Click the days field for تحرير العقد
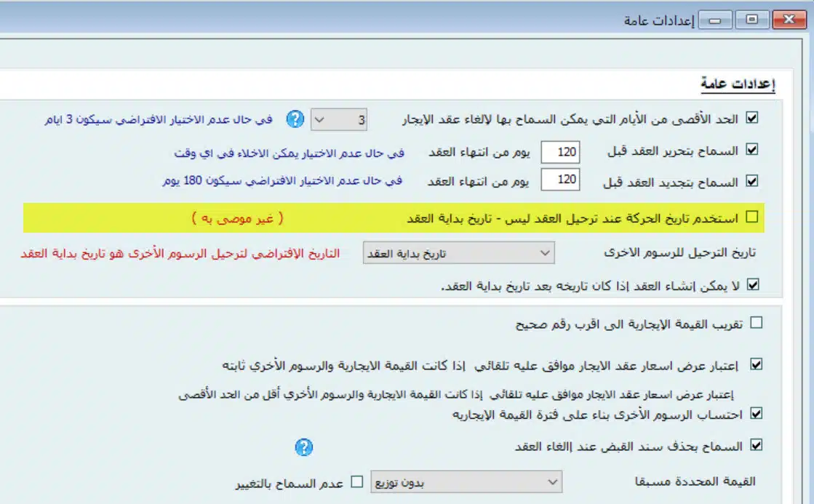This screenshot has height=504, width=814. [560, 152]
